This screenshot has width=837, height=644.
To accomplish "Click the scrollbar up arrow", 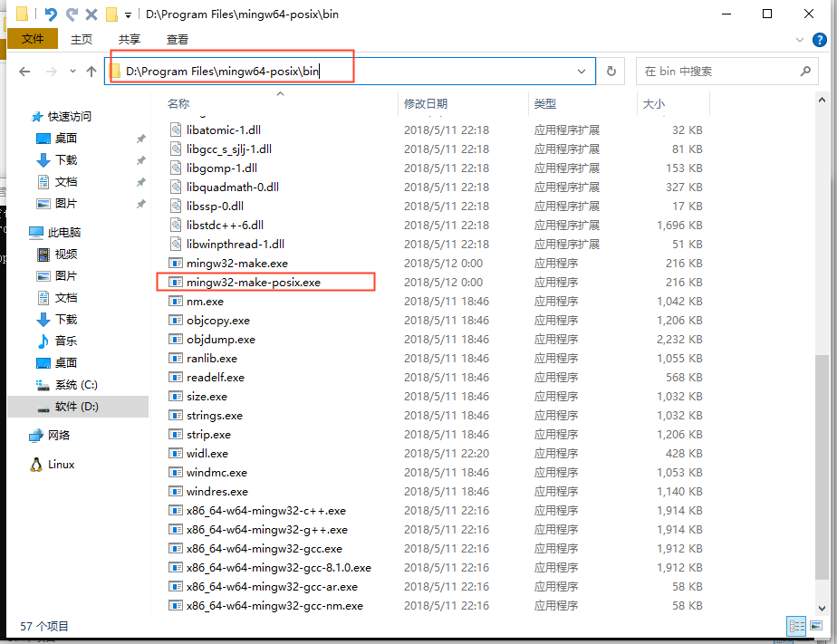I will coord(823,100).
